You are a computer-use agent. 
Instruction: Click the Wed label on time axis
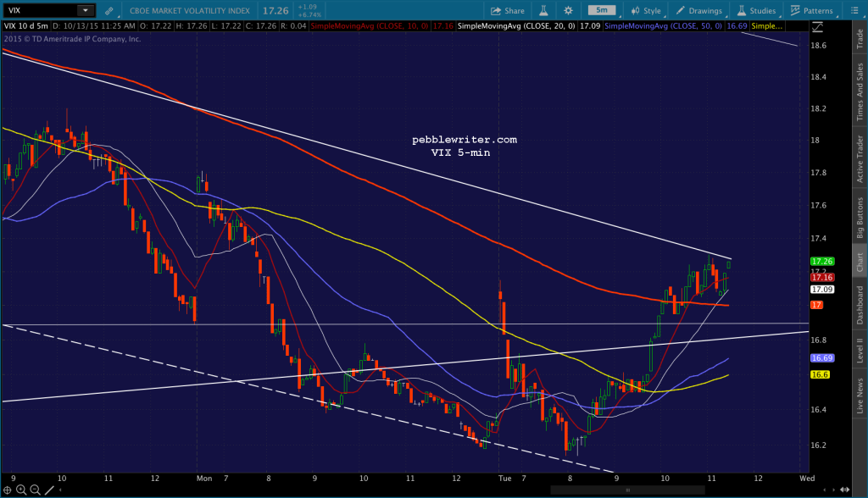[x=807, y=478]
